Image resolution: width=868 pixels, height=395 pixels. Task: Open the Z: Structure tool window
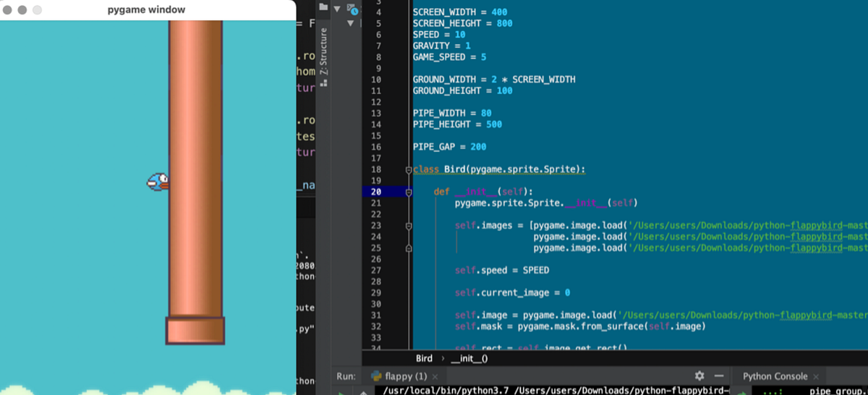pos(323,52)
